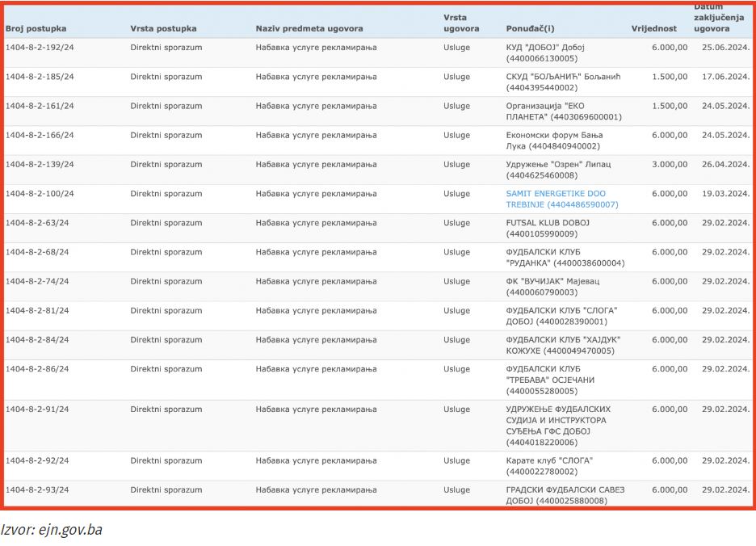Select the Vrsta postupka column header

(163, 28)
